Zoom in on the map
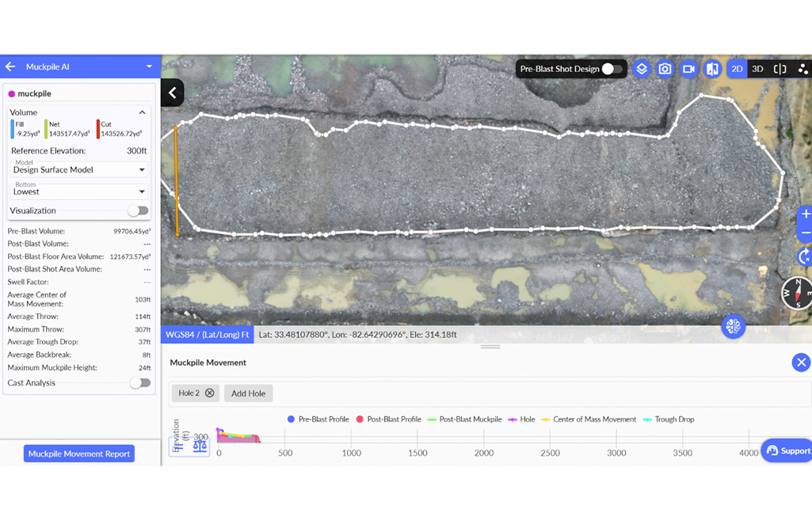Viewport: 812px width, 520px height. (x=805, y=214)
